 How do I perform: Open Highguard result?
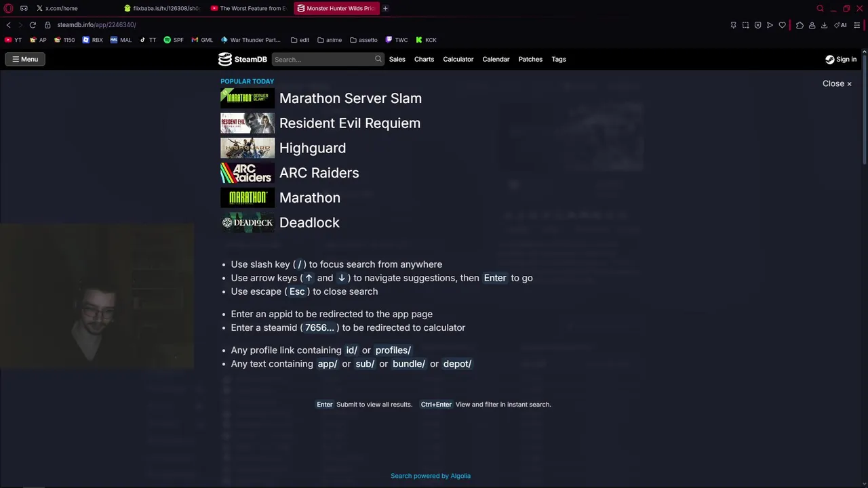[313, 148]
